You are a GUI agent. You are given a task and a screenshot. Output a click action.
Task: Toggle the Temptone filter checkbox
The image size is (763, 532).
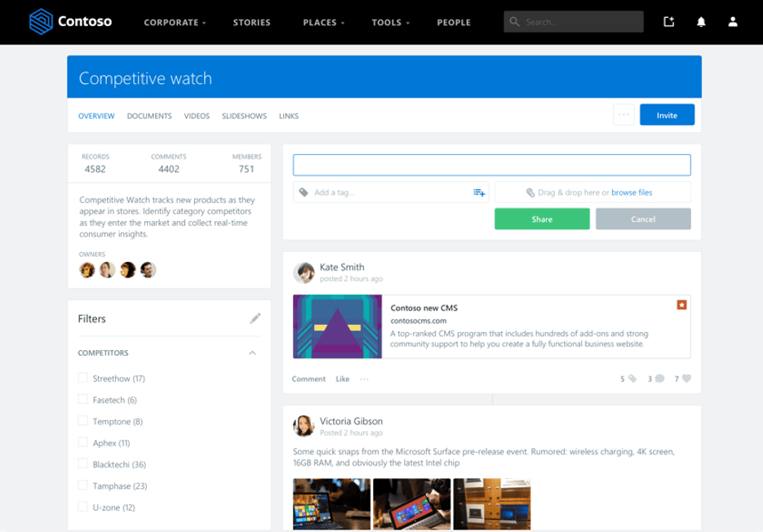[82, 421]
